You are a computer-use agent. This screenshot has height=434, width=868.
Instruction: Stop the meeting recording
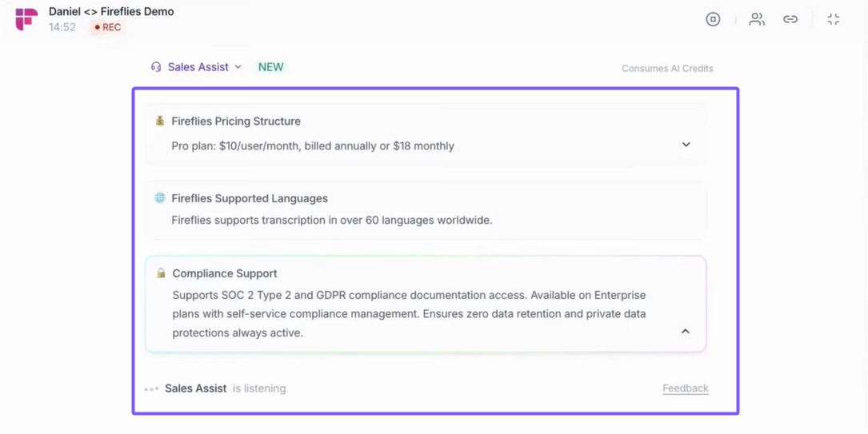[713, 19]
